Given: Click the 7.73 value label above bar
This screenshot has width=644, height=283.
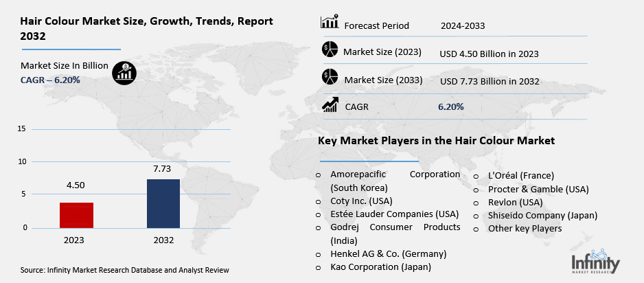Looking at the screenshot, I should 164,168.
